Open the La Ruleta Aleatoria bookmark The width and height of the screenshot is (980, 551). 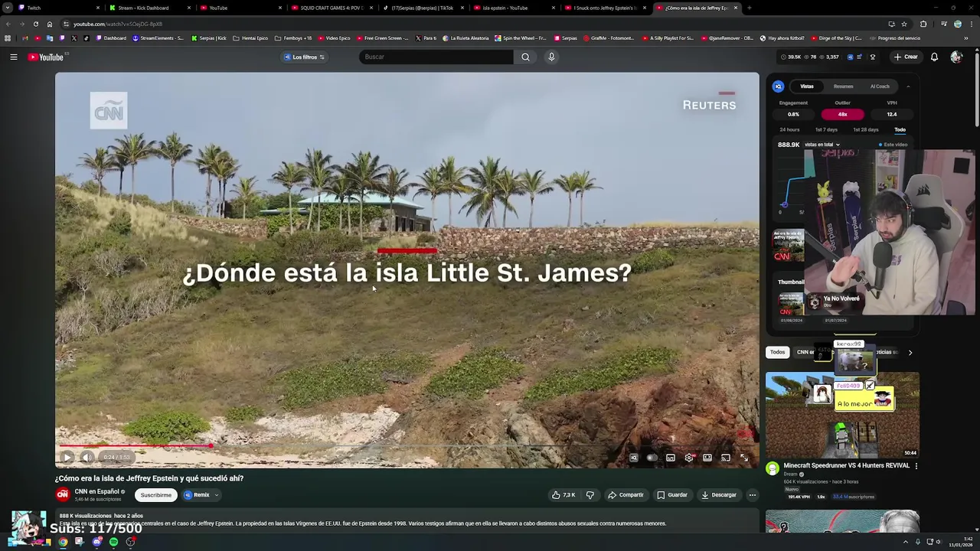pos(465,38)
